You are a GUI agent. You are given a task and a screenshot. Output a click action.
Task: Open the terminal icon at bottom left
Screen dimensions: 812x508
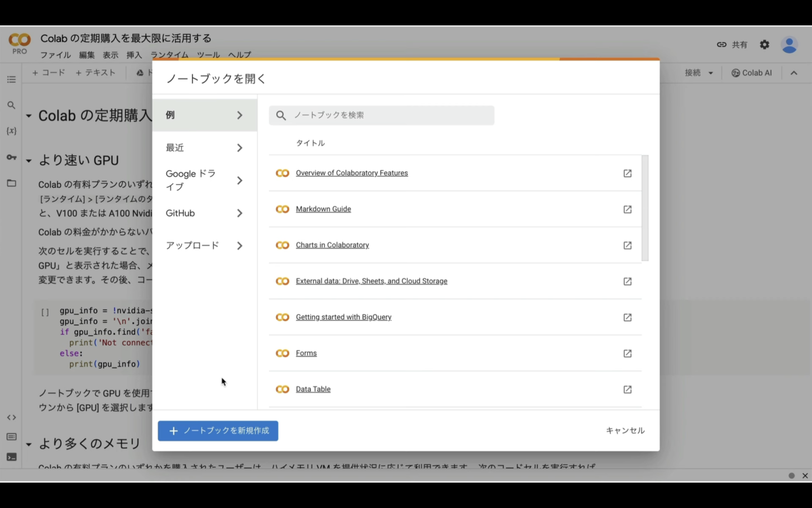point(11,456)
